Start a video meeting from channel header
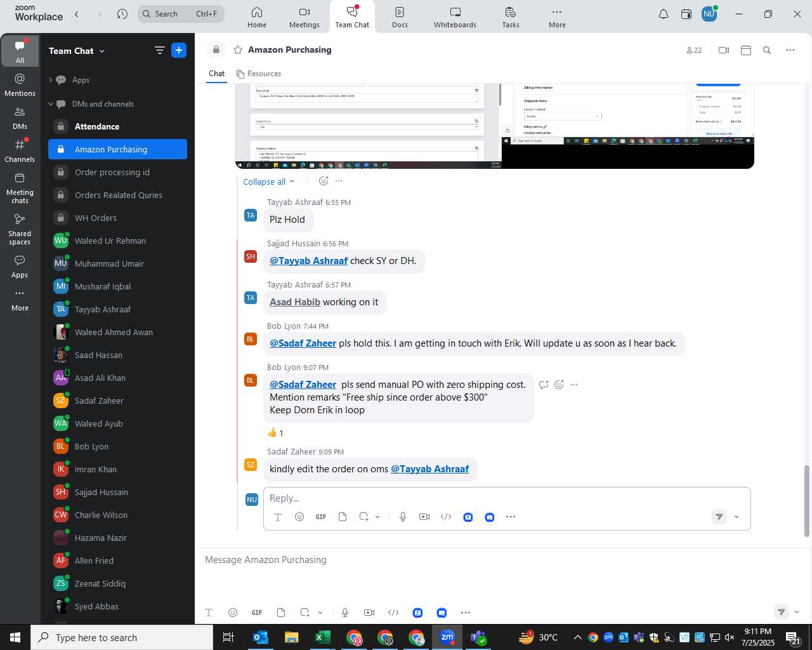Screen dimensions: 812x650 [x=724, y=50]
